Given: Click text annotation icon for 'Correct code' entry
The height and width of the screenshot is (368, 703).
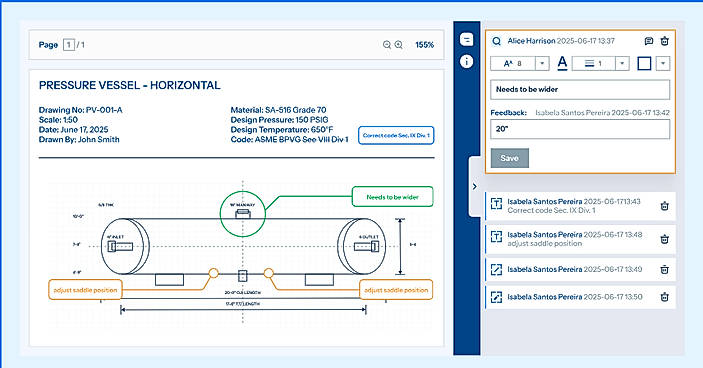Looking at the screenshot, I should 496,203.
